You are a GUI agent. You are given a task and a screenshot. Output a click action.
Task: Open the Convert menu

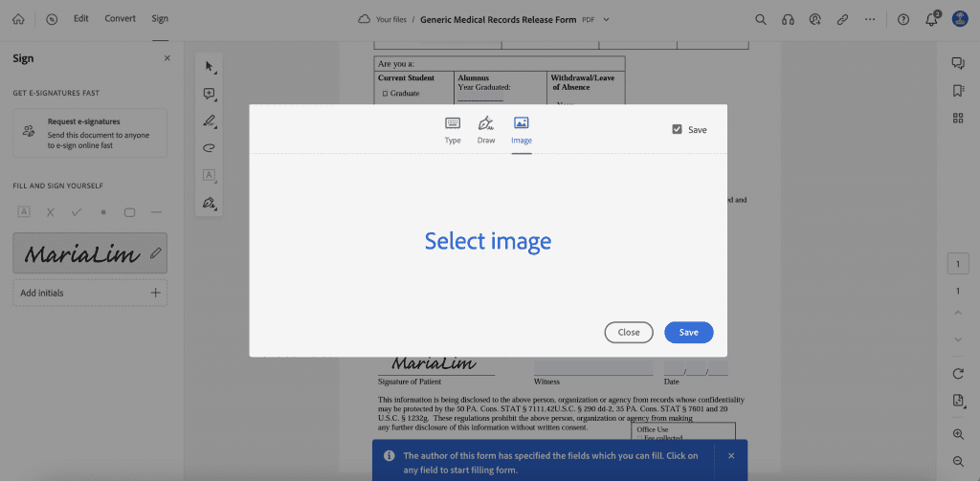pos(120,19)
